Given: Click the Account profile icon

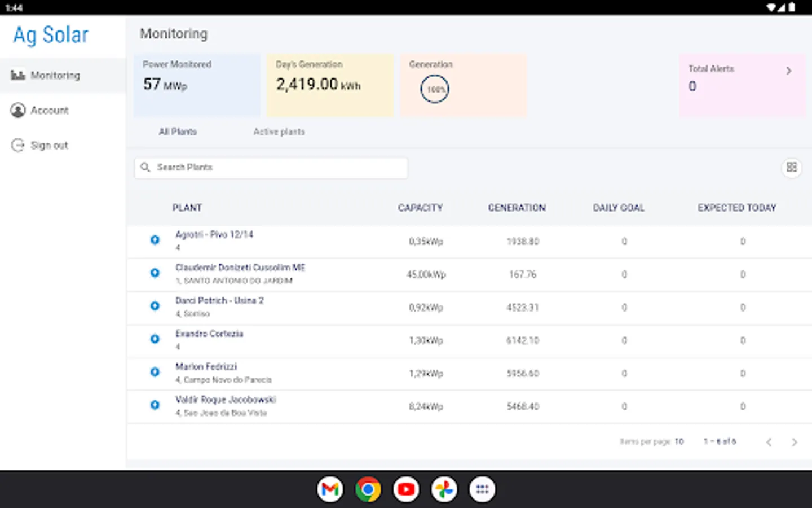Looking at the screenshot, I should pyautogui.click(x=18, y=110).
